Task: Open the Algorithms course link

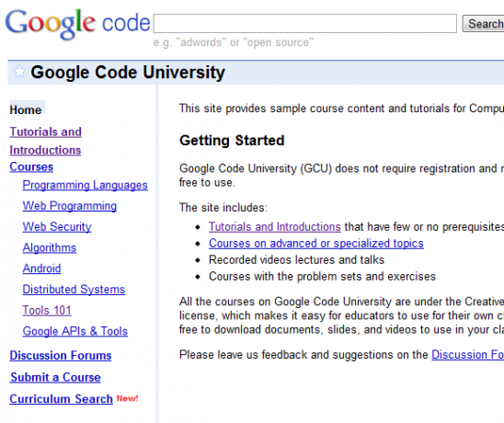Action: [49, 247]
